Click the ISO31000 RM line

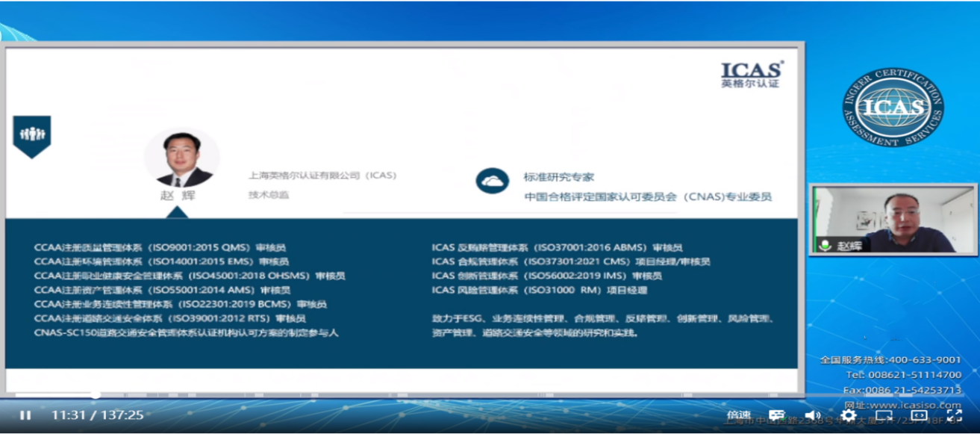coord(540,290)
